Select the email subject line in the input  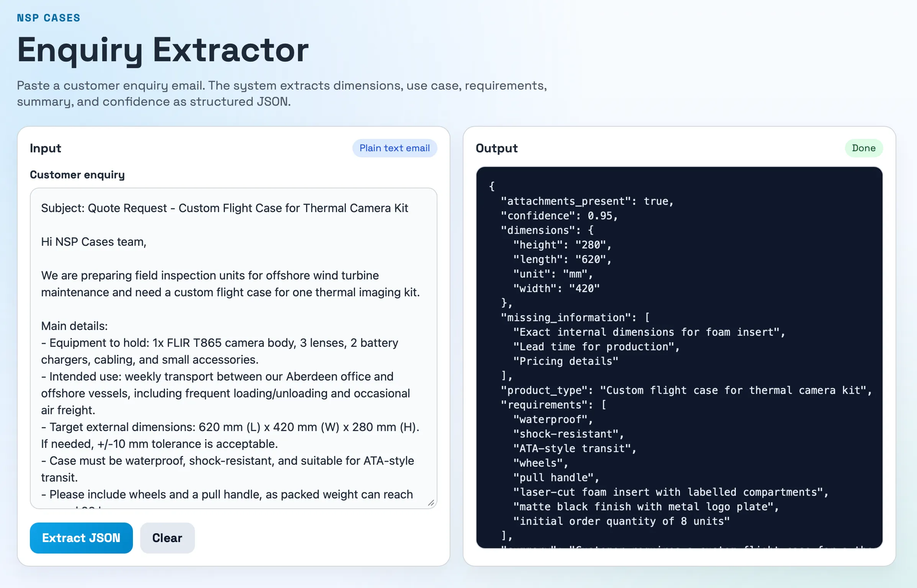[224, 208]
